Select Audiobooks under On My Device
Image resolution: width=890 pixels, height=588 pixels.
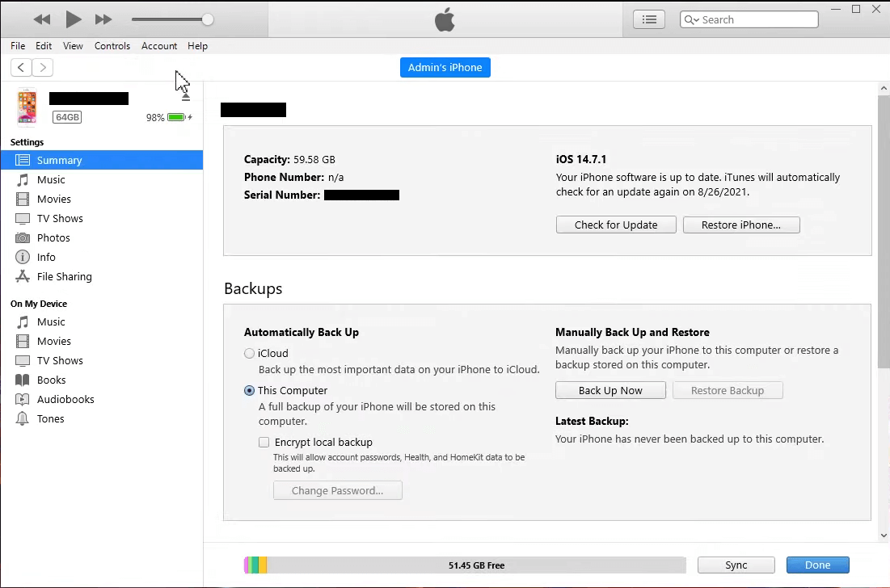click(x=62, y=399)
